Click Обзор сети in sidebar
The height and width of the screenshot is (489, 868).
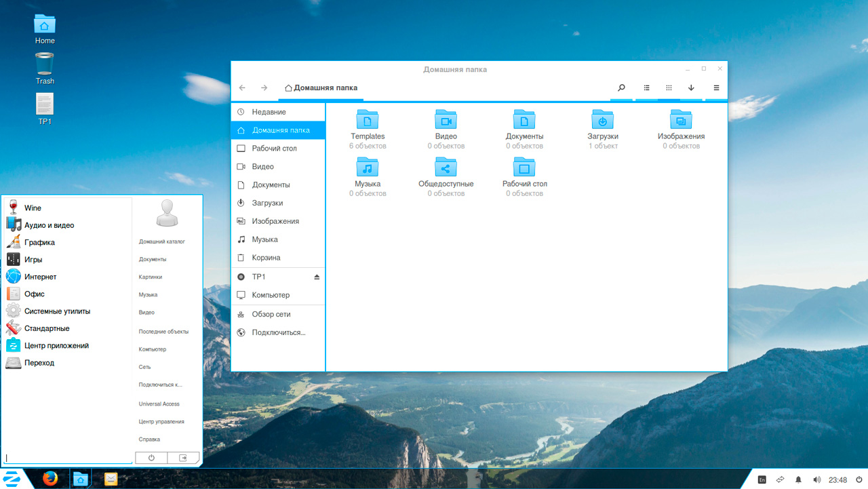(x=271, y=314)
